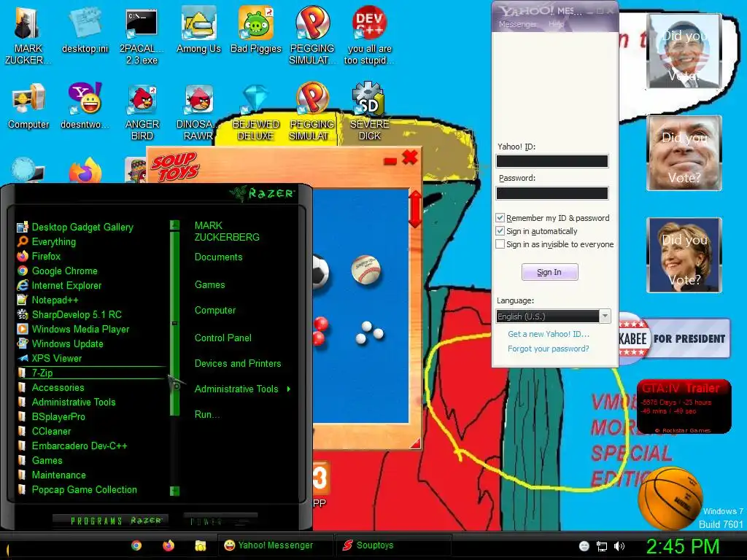Open the Among Us desktop shortcut
Screen dimensions: 747x560
(x=198, y=29)
